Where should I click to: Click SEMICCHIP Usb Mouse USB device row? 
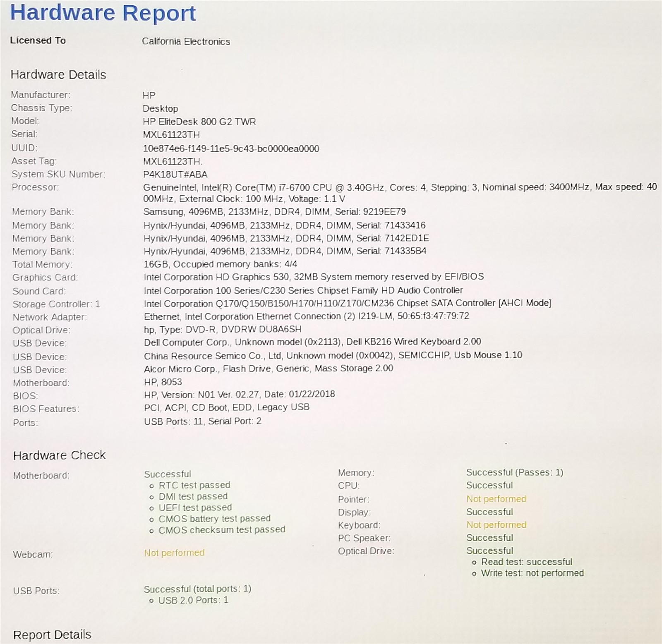333,355
